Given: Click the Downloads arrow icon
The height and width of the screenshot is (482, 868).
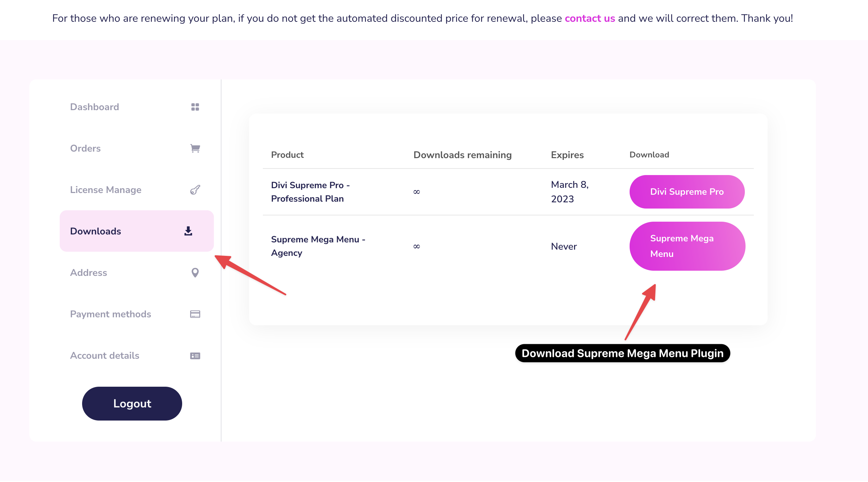Looking at the screenshot, I should (188, 231).
